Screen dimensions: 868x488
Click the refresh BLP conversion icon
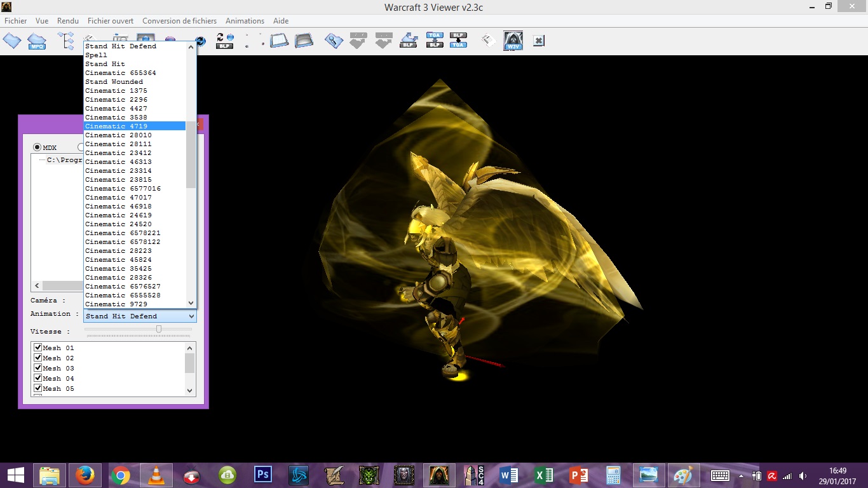pos(225,41)
